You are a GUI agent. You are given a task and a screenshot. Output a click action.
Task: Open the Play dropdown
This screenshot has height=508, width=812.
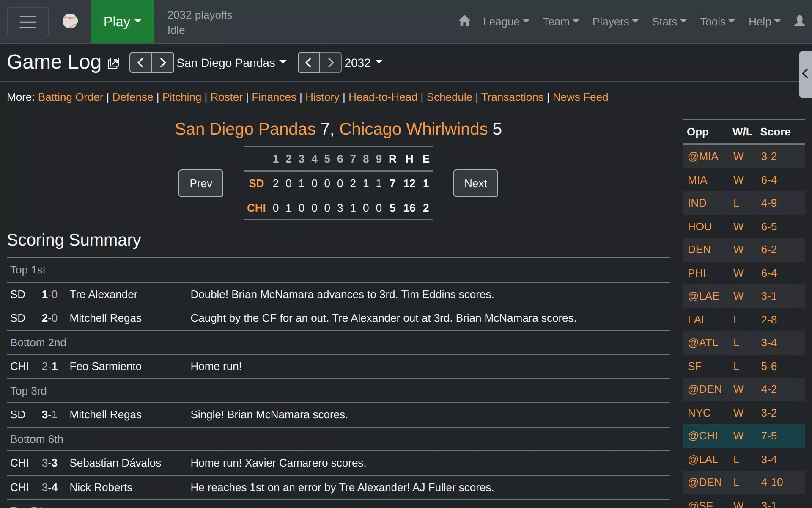click(x=123, y=22)
